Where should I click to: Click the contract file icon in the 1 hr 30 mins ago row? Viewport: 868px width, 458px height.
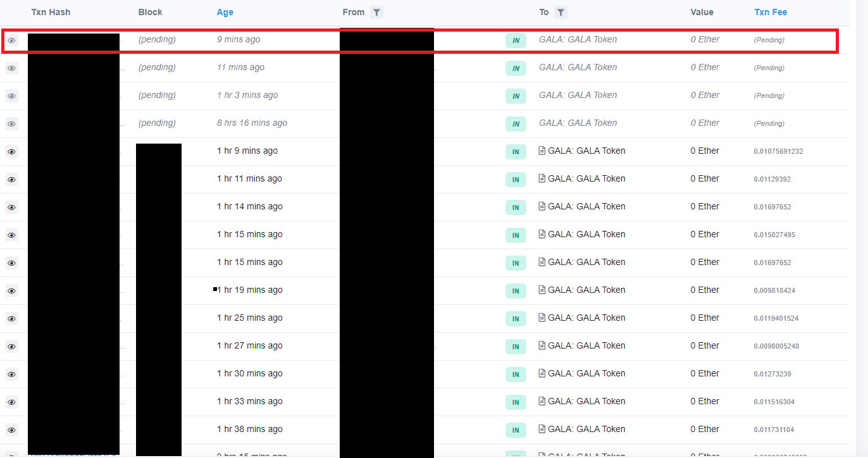542,373
